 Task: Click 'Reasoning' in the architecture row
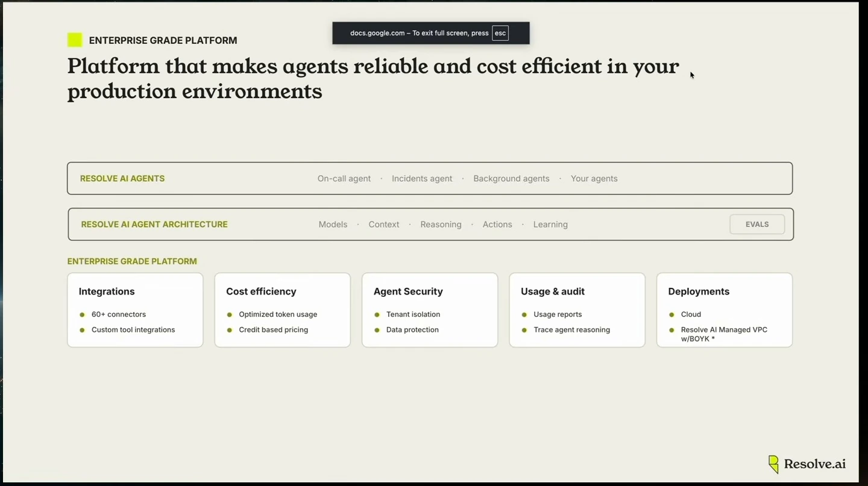click(x=441, y=224)
